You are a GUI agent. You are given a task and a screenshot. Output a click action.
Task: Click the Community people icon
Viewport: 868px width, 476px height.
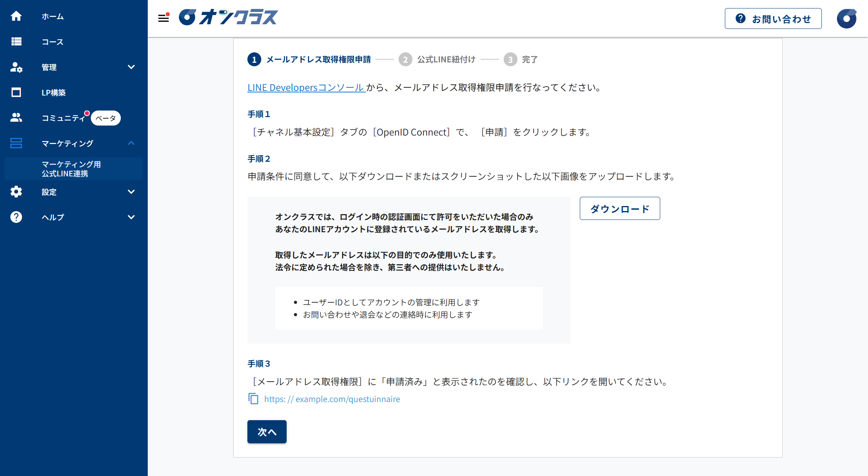click(x=16, y=118)
